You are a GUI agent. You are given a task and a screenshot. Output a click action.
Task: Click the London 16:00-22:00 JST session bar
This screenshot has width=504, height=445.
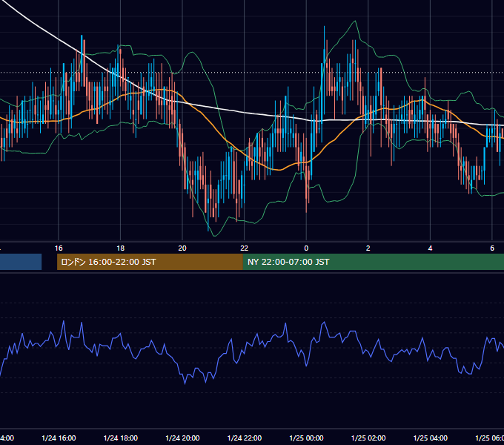coord(150,262)
